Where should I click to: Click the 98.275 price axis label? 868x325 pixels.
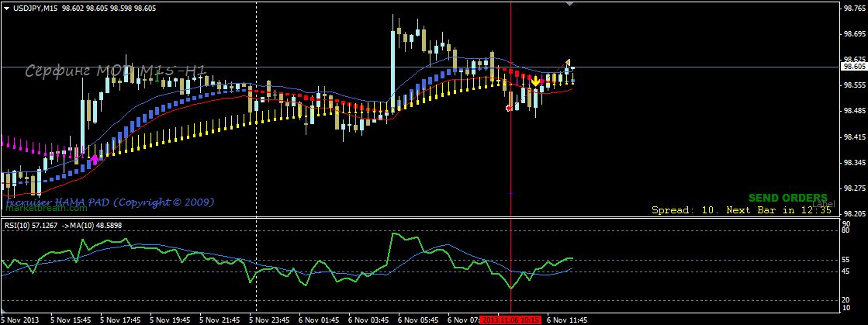[x=853, y=188]
